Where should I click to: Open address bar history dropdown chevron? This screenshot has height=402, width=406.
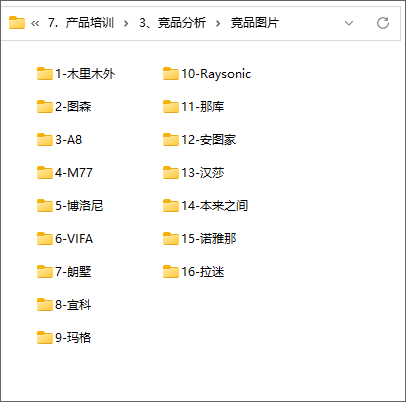point(349,23)
